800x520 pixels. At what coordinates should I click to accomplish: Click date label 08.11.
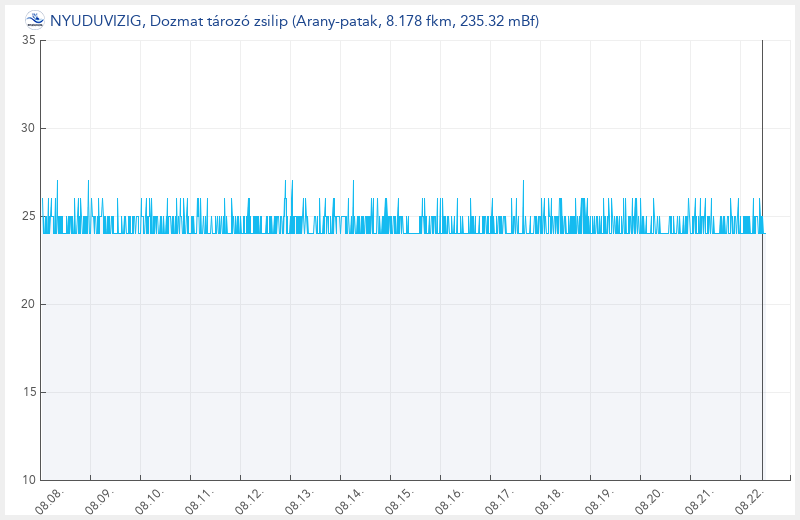coord(200,501)
